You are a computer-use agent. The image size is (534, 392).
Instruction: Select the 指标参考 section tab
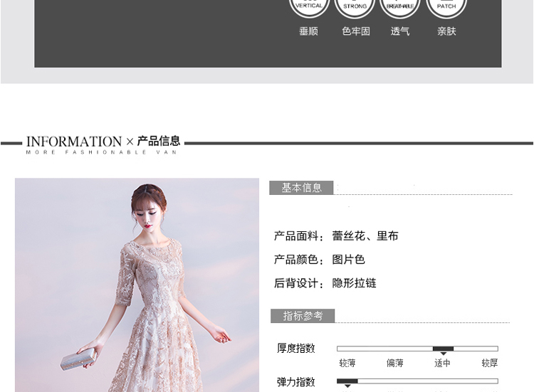click(303, 316)
